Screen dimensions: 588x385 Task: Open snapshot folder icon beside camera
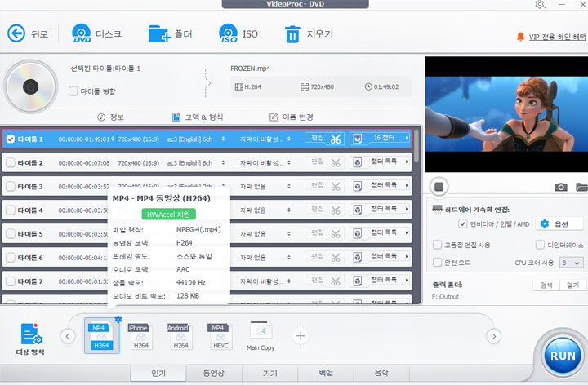point(582,187)
